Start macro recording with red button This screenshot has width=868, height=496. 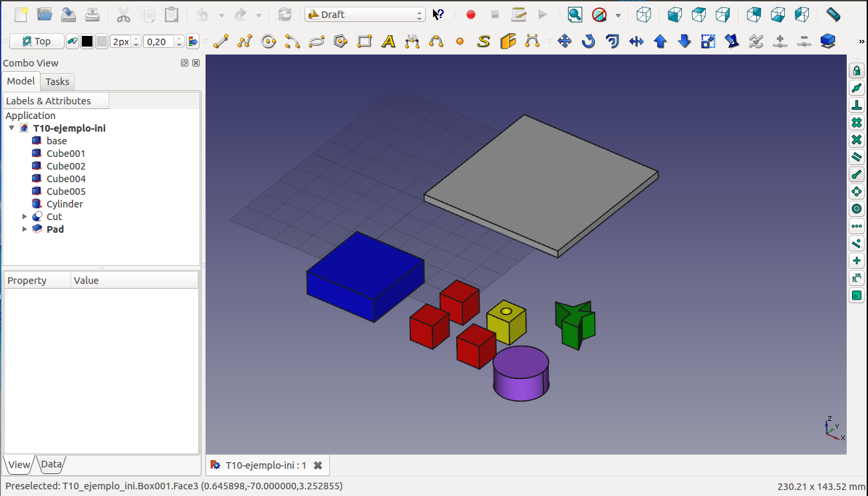tap(471, 14)
